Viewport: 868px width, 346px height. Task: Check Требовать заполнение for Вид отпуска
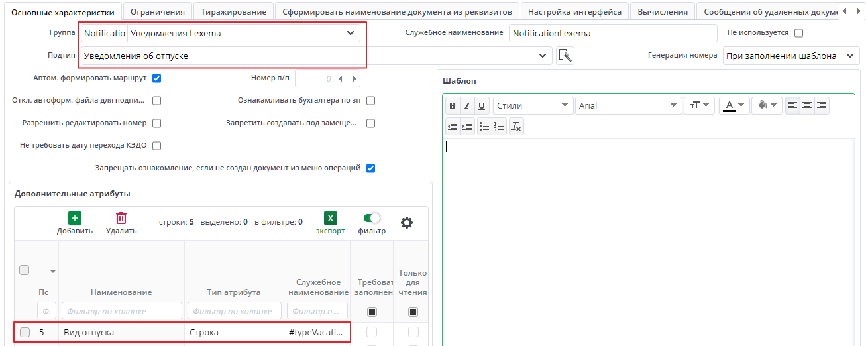pyautogui.click(x=372, y=332)
